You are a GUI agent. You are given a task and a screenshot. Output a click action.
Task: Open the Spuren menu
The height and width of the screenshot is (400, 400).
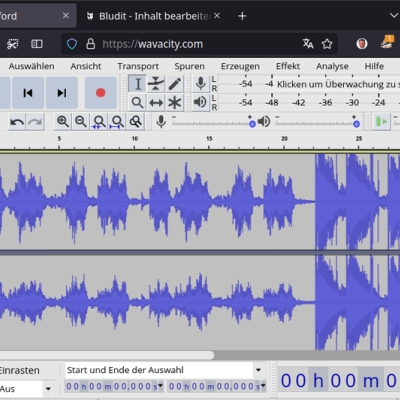pos(189,66)
